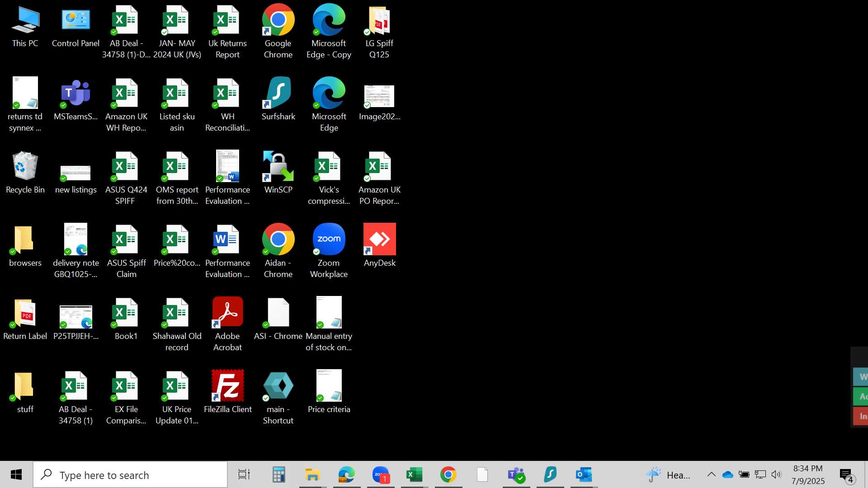Select Recycle Bin icon
The height and width of the screenshot is (488, 868).
tap(25, 173)
